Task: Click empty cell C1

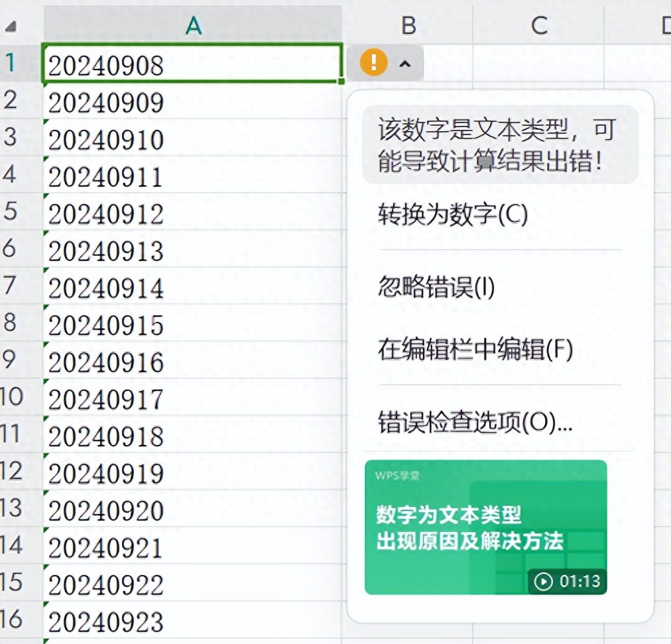Action: pyautogui.click(x=539, y=62)
